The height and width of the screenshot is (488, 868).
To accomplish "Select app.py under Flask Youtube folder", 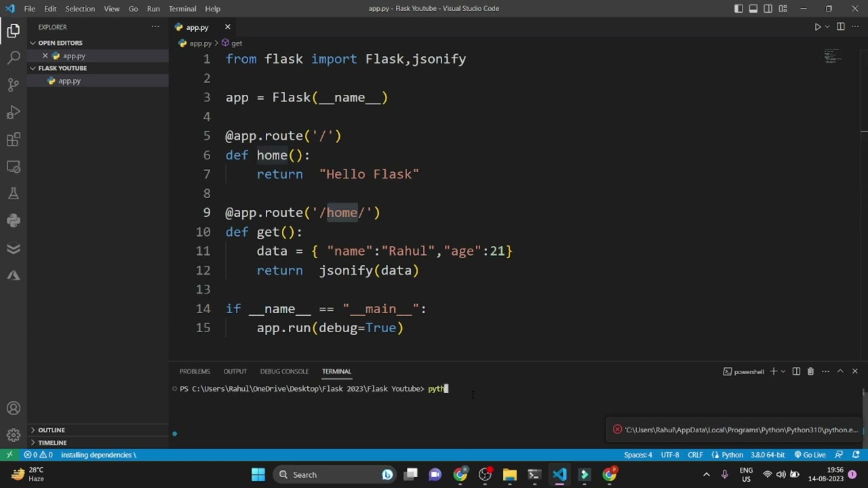I will 98,81.
